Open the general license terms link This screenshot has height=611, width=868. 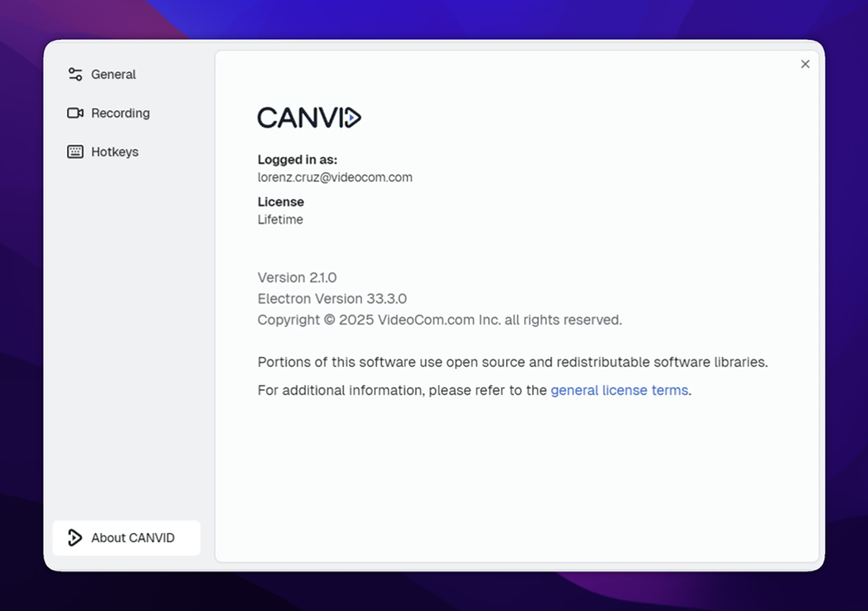click(x=619, y=390)
